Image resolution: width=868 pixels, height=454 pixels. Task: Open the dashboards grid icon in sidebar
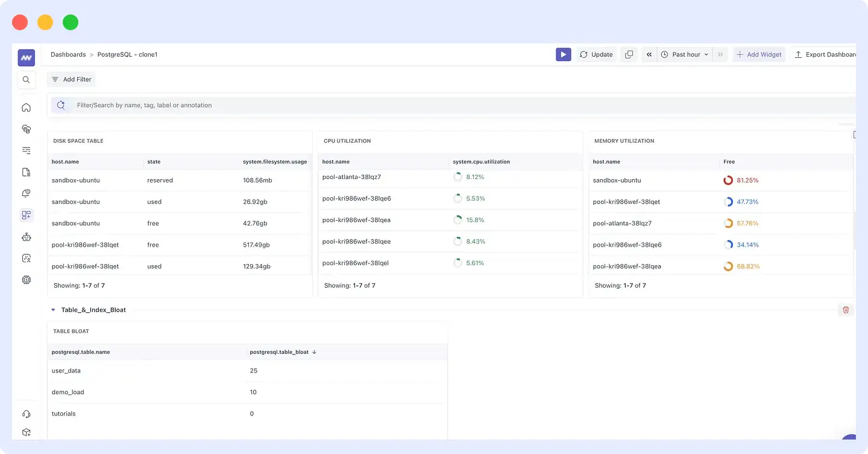tap(26, 215)
